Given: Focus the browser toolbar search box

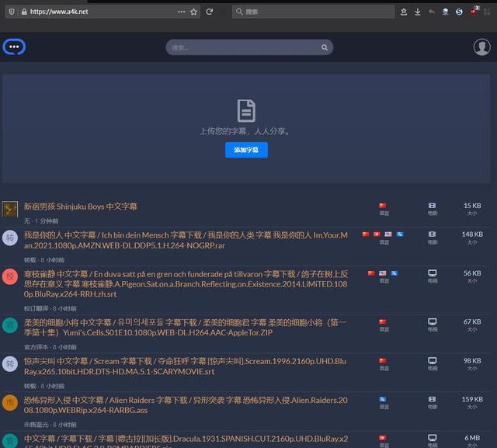Looking at the screenshot, I should (313, 12).
